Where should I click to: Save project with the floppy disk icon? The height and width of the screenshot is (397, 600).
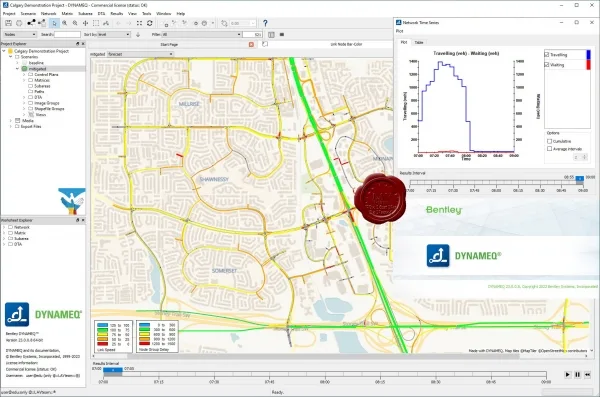[8, 23]
